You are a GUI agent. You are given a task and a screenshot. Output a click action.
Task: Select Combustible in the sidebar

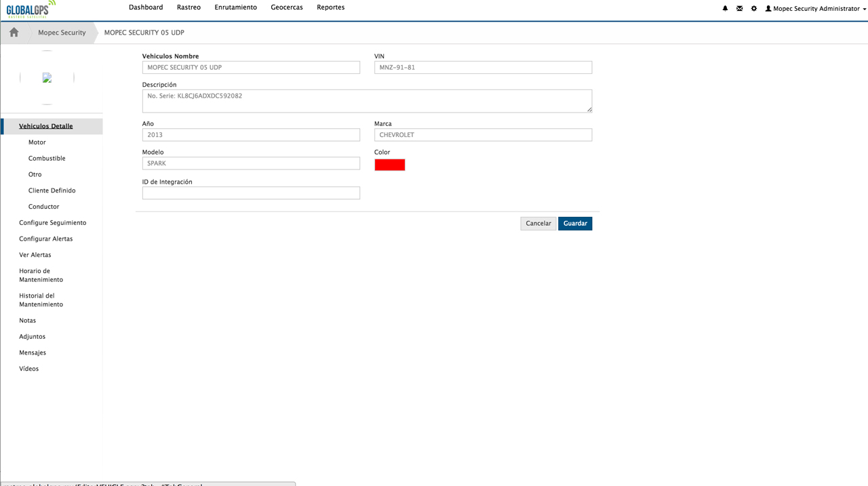(47, 159)
